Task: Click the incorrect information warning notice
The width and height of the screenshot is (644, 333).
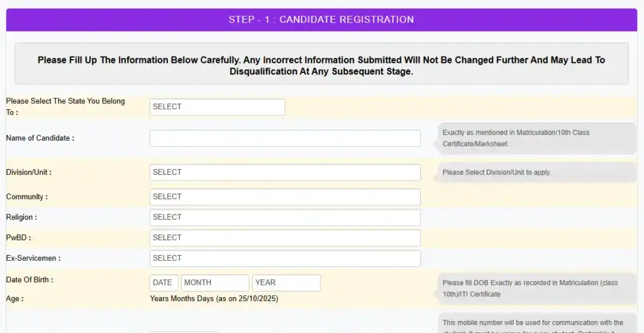Action: click(321, 65)
